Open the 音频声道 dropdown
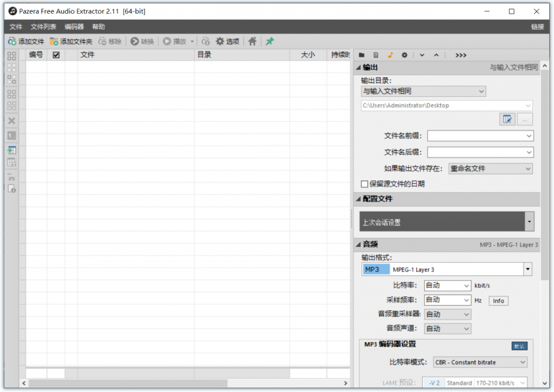This screenshot has width=554, height=392. click(447, 329)
